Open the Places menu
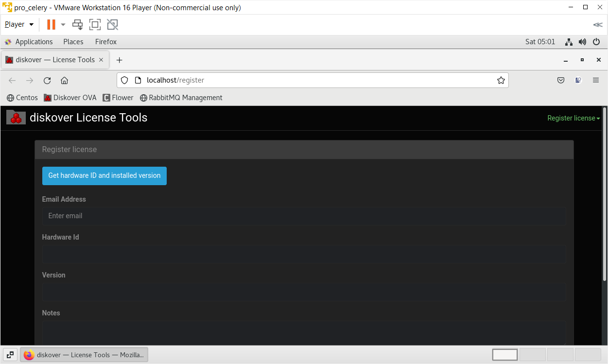Viewport: 608px width, 364px height. point(73,42)
